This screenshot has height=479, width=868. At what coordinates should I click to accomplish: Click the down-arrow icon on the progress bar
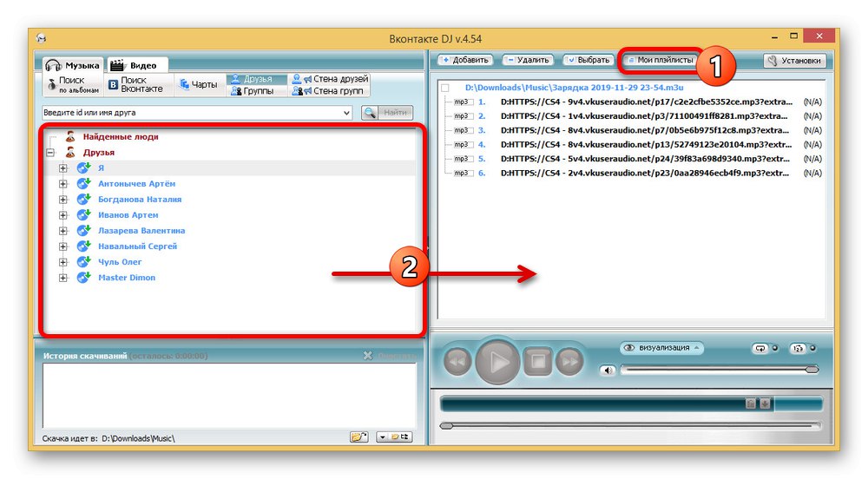765,404
